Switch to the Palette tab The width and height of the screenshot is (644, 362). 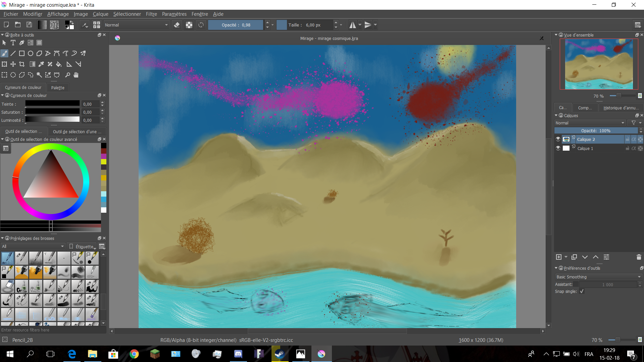pos(58,88)
